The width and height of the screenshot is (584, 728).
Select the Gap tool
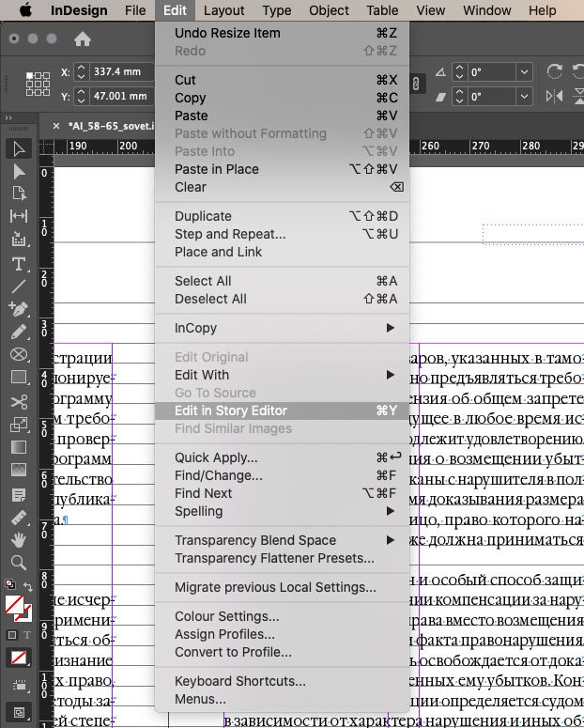(x=19, y=216)
